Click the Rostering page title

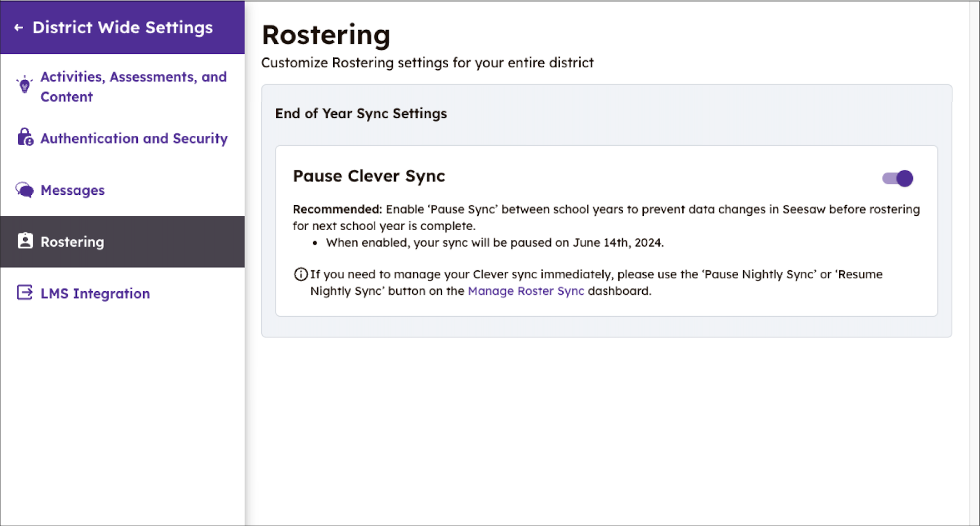pyautogui.click(x=326, y=35)
